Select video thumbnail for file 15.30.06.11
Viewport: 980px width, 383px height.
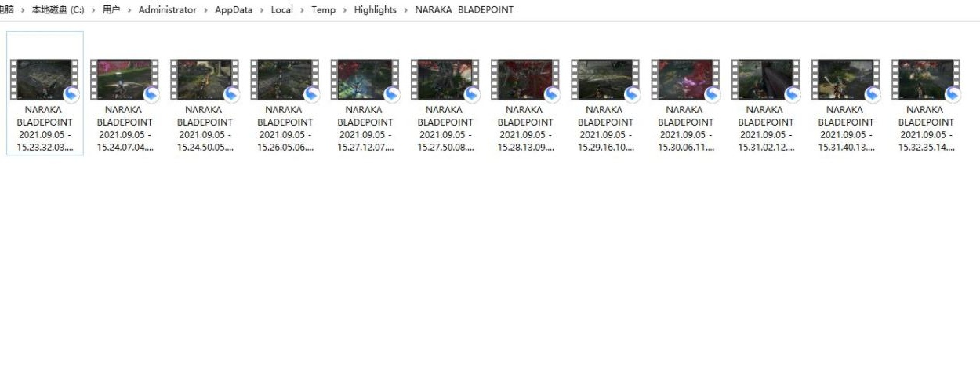click(685, 79)
